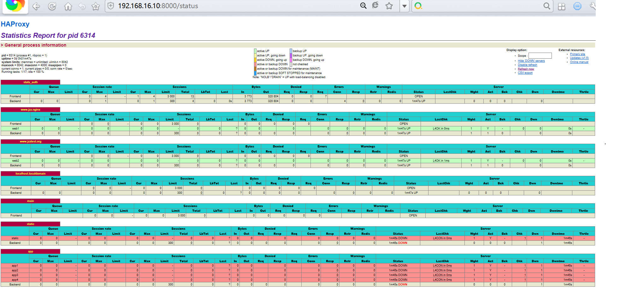Click the stats_auth proxy header
Viewport: 644px width, 288px height.
pyautogui.click(x=30, y=82)
